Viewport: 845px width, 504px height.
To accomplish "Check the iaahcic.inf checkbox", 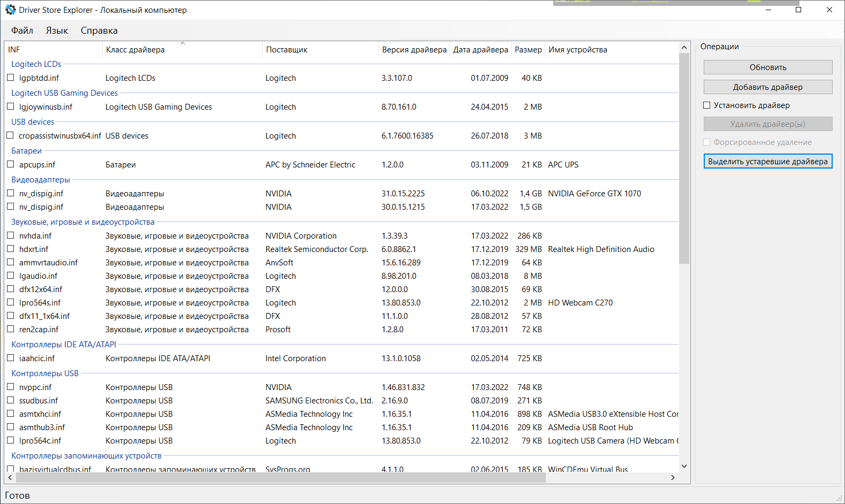I will tap(11, 358).
